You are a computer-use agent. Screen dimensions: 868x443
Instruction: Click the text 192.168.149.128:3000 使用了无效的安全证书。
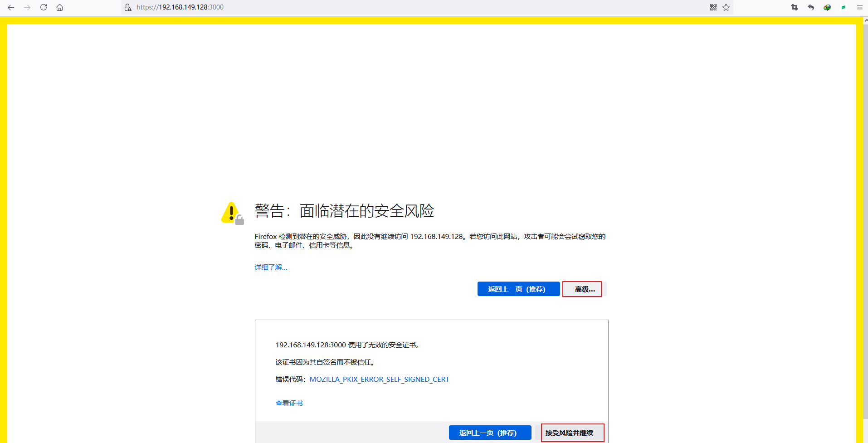pos(348,345)
